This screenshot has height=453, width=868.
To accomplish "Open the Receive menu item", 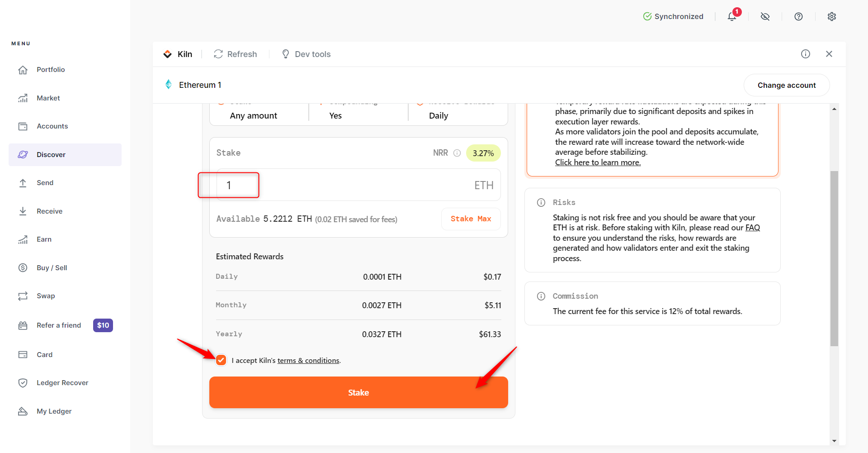I will (x=65, y=211).
